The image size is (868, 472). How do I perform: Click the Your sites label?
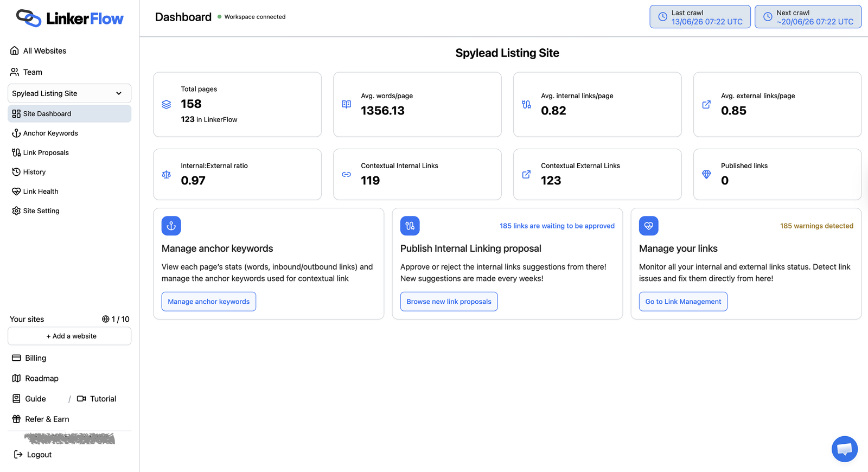coord(27,319)
